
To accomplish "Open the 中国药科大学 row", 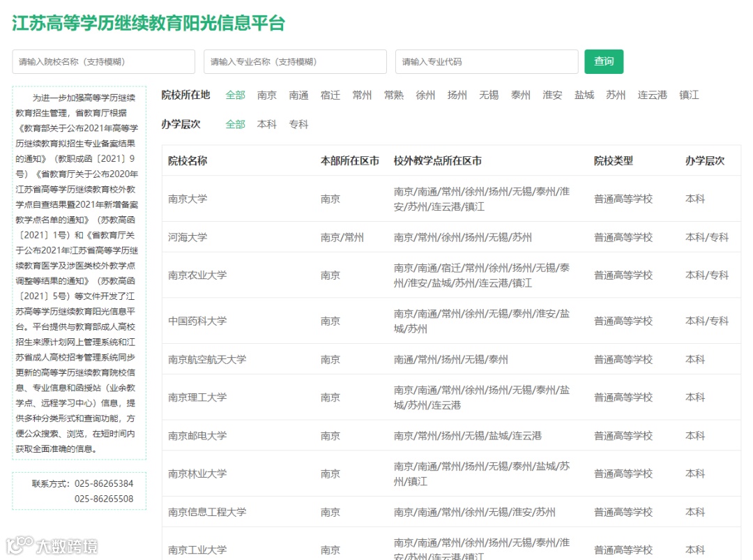I will click(451, 321).
